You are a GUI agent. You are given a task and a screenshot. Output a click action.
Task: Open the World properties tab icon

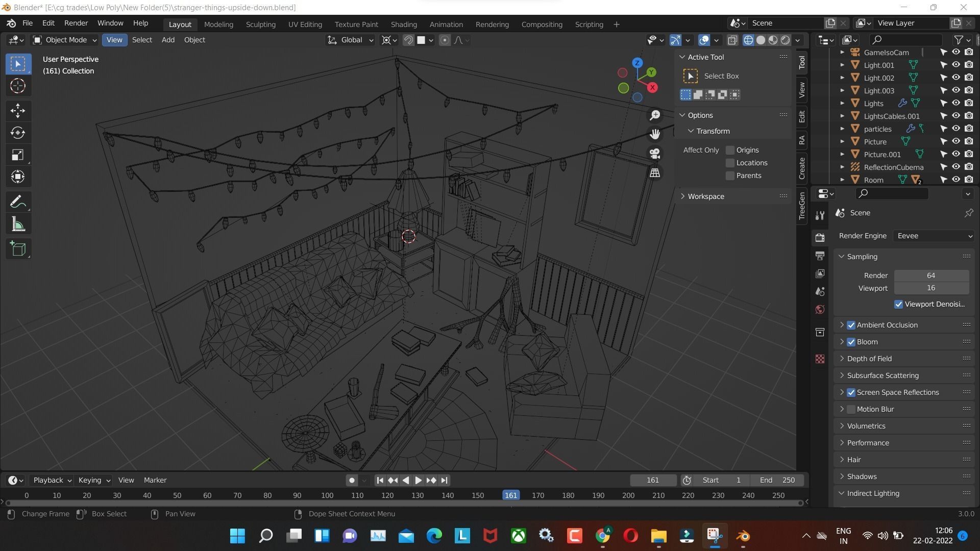820,309
